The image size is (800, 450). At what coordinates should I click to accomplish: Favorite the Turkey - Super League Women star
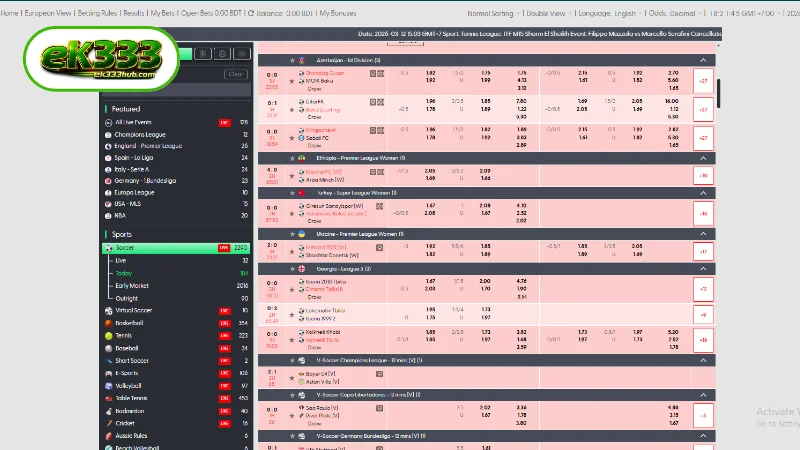(292, 193)
